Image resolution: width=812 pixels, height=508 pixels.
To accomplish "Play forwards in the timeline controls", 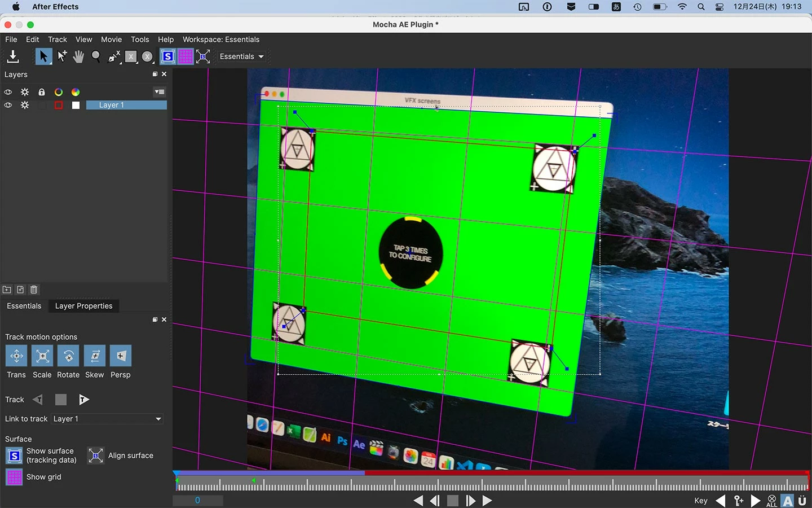I will pos(487,501).
